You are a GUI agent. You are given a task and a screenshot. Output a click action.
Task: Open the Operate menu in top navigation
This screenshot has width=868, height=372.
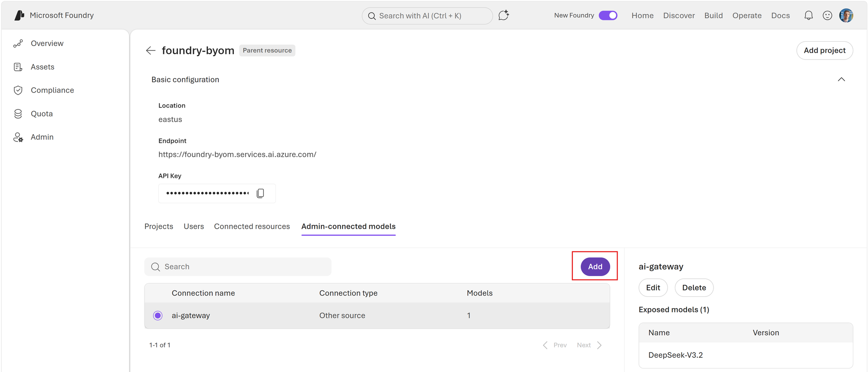pyautogui.click(x=746, y=16)
